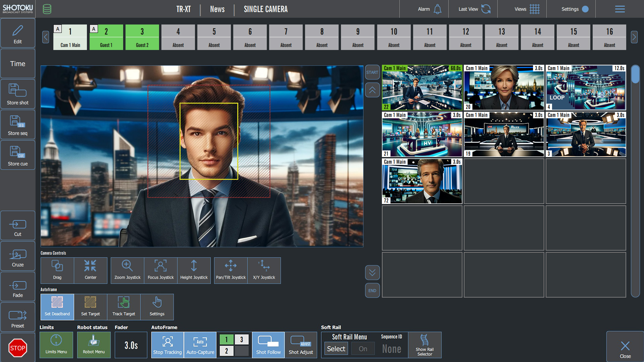The height and width of the screenshot is (362, 644).
Task: Click the Soft Rail Select button
Action: coord(336,349)
